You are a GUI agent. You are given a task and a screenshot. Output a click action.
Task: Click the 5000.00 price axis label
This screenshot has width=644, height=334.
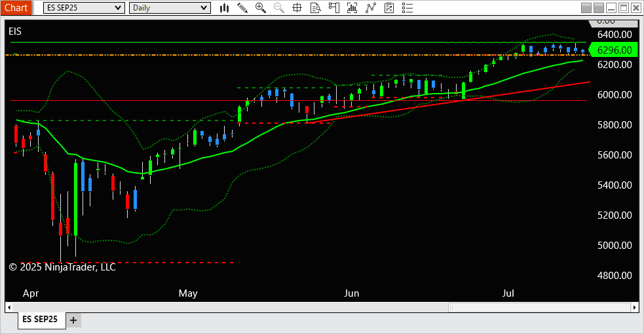615,246
